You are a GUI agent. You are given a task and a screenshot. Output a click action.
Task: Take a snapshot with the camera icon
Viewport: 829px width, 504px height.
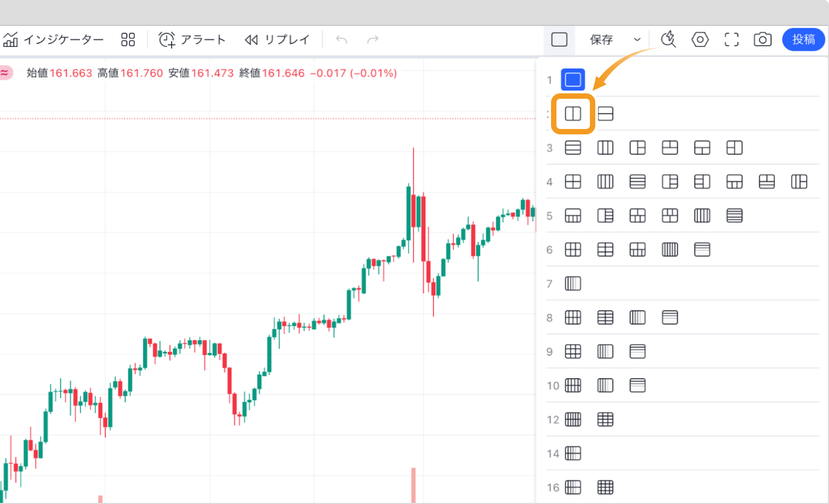coord(763,39)
